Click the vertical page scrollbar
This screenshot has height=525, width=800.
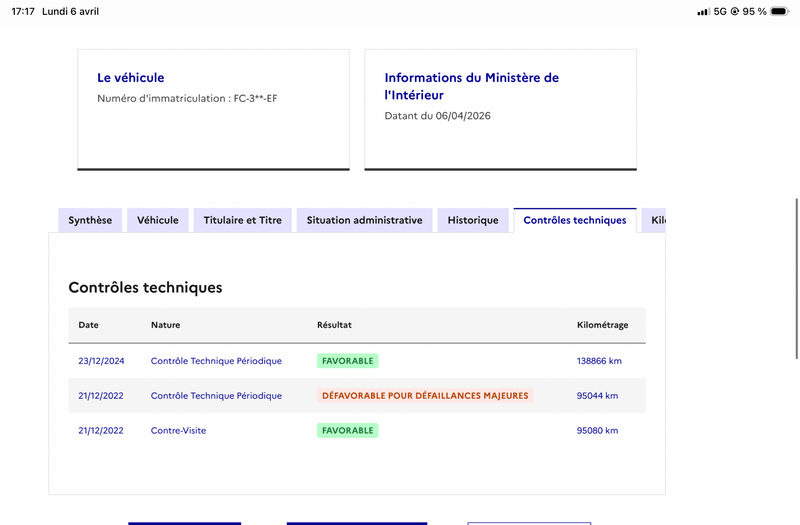pyautogui.click(x=796, y=278)
